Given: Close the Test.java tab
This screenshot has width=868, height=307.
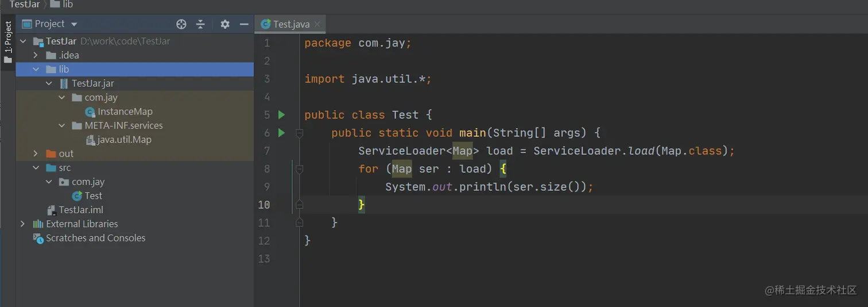Looking at the screenshot, I should click(317, 24).
